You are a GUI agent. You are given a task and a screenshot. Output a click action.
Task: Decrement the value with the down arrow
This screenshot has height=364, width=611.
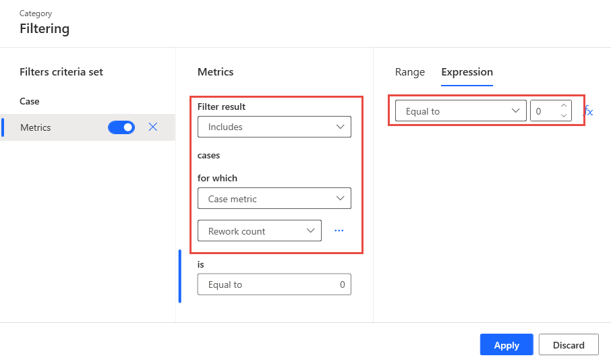click(564, 116)
